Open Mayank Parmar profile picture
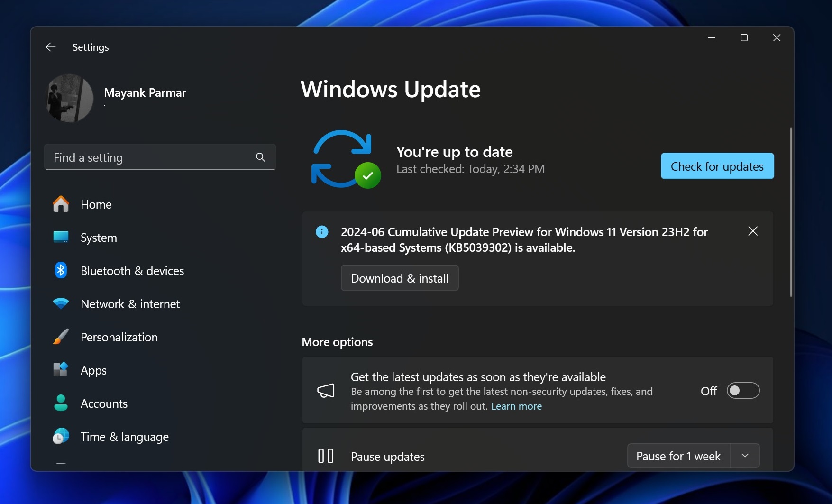The height and width of the screenshot is (504, 832). point(69,98)
